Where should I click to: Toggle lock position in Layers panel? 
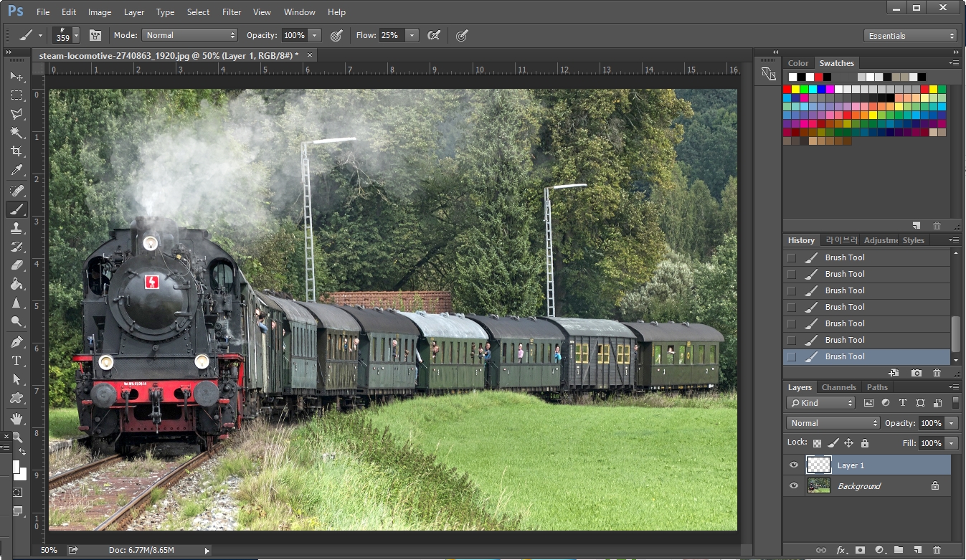pyautogui.click(x=849, y=443)
